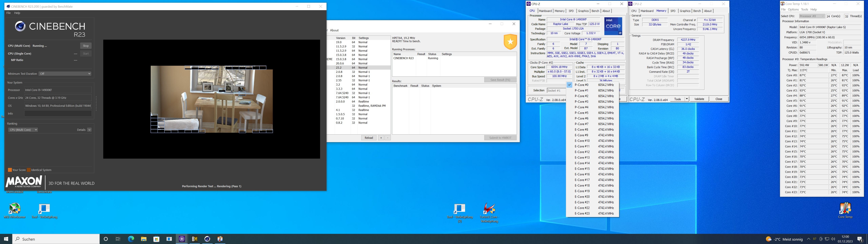Switch to CPU-Z via its purple taskbar icon
The image size is (868, 244).
tap(182, 239)
